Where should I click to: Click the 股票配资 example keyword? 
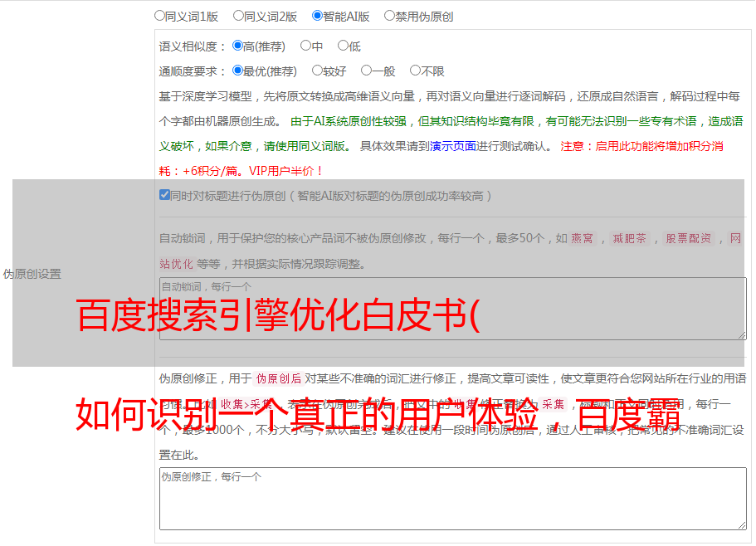pyautogui.click(x=688, y=238)
